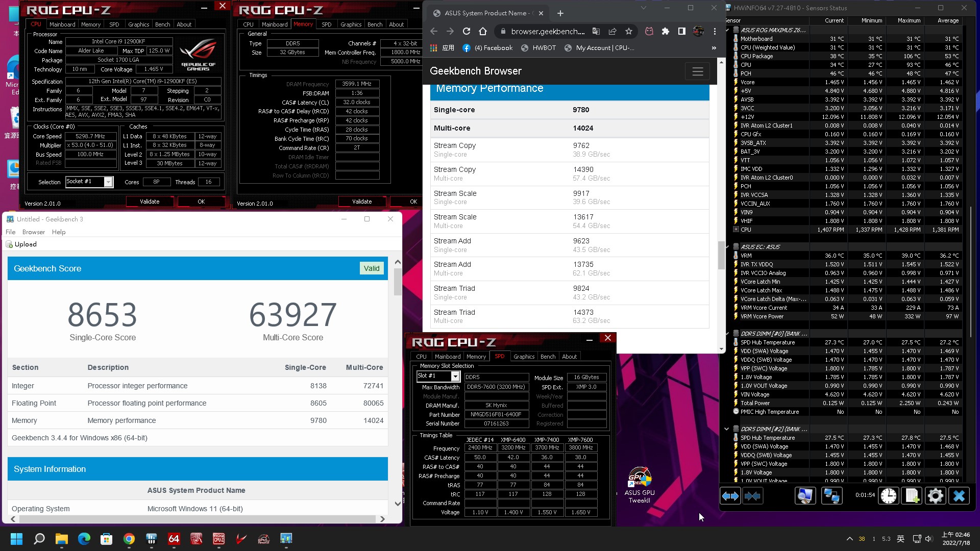
Task: Open the File menu in Geekbench 3
Action: click(x=10, y=232)
